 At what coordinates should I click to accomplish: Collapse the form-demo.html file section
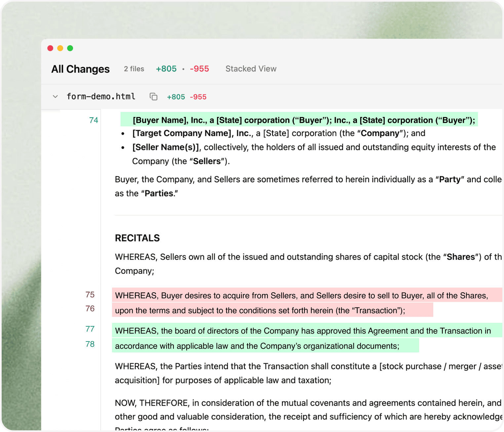tap(55, 97)
